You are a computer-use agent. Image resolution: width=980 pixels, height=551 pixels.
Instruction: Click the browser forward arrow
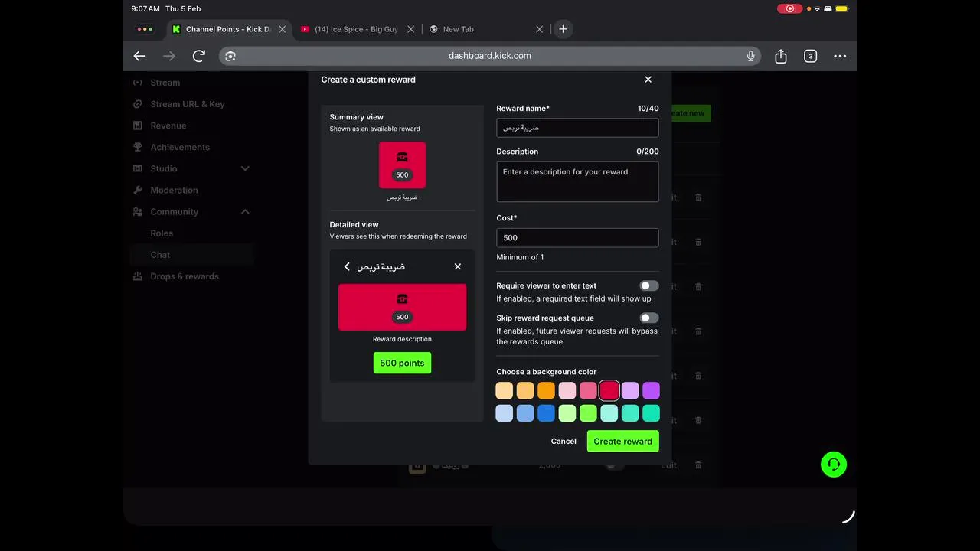(x=169, y=56)
